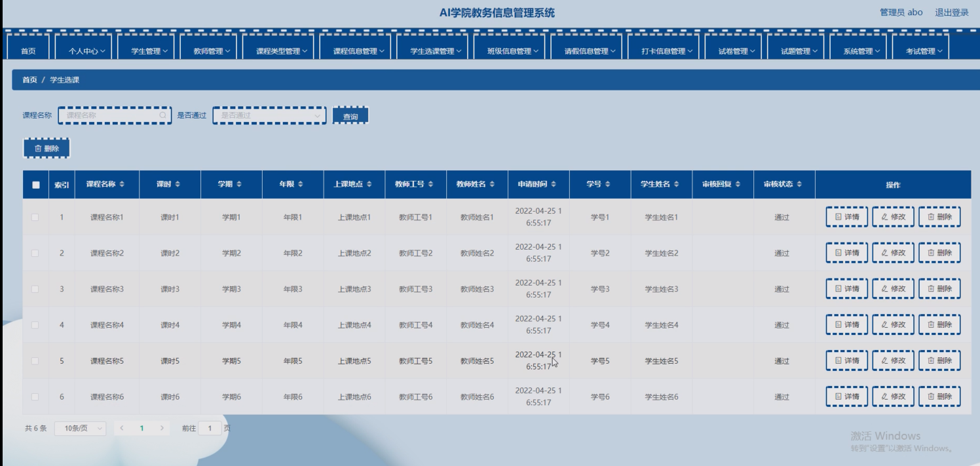This screenshot has width=980, height=466.
Task: Click 删除 for row 课程名称2
Action: (939, 253)
